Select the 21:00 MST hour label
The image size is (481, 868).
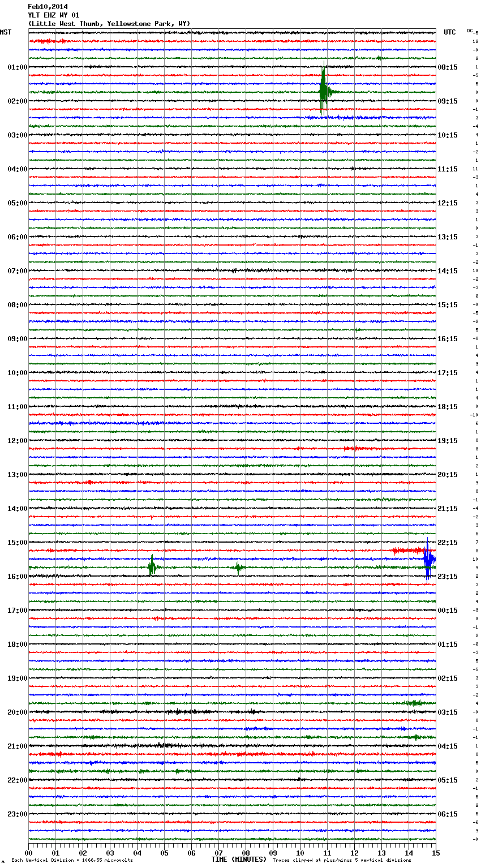[18, 746]
